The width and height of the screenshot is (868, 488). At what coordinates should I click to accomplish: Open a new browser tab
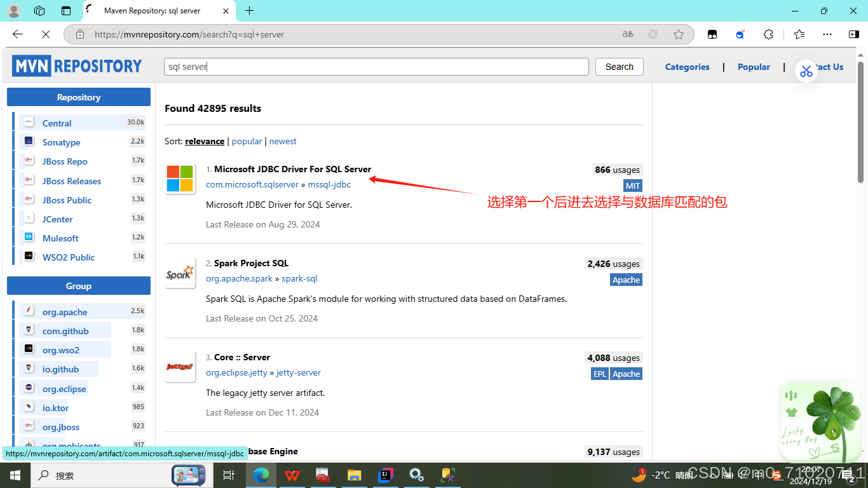[249, 11]
